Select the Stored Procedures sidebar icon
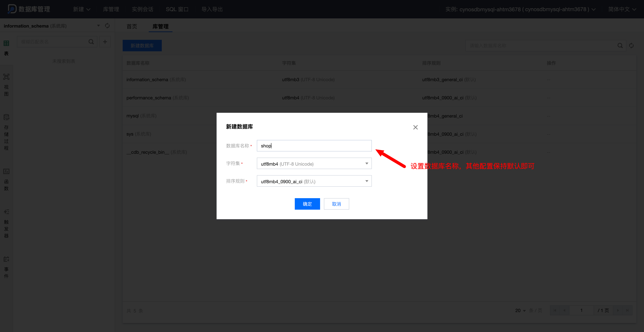This screenshot has height=332, width=644. [x=6, y=117]
